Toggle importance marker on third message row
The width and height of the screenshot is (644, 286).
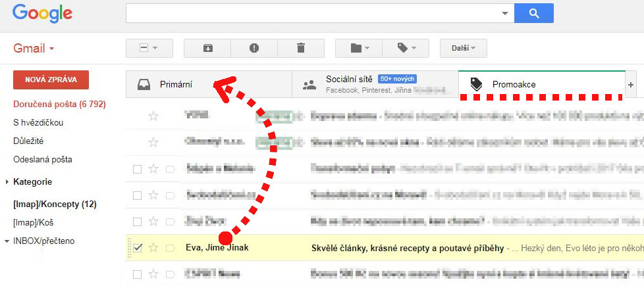click(x=170, y=169)
